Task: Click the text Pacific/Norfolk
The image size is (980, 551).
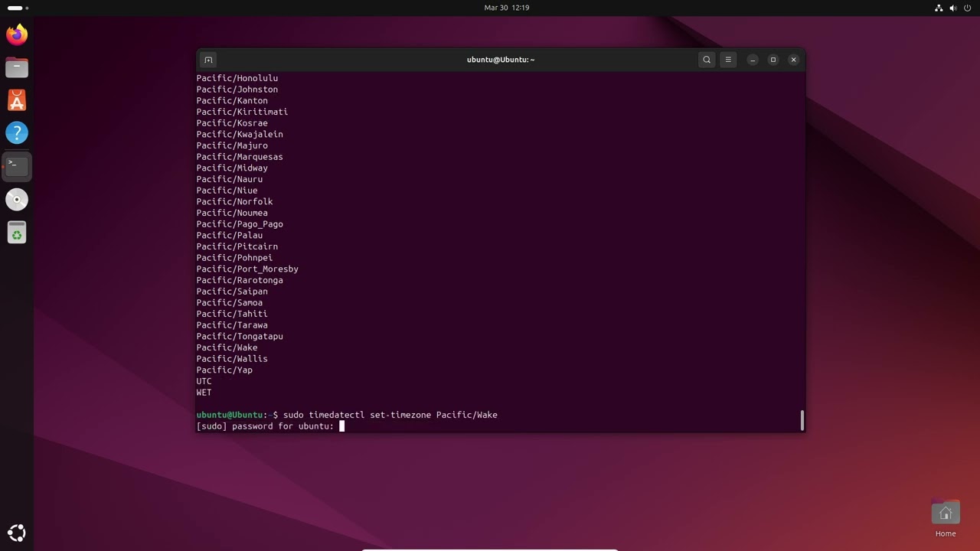Action: click(x=234, y=201)
